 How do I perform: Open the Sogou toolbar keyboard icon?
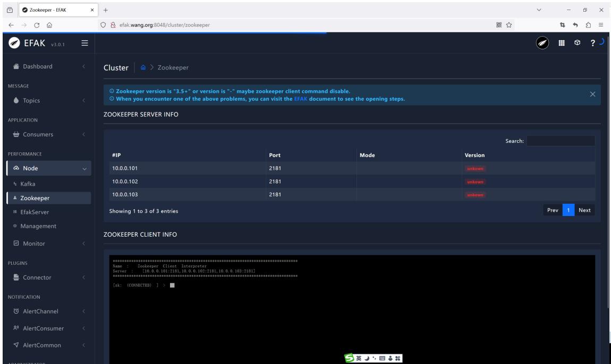(x=382, y=358)
